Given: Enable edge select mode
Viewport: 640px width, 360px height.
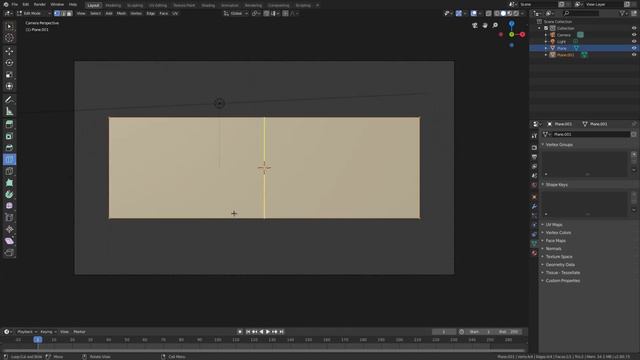Looking at the screenshot, I should (63, 13).
